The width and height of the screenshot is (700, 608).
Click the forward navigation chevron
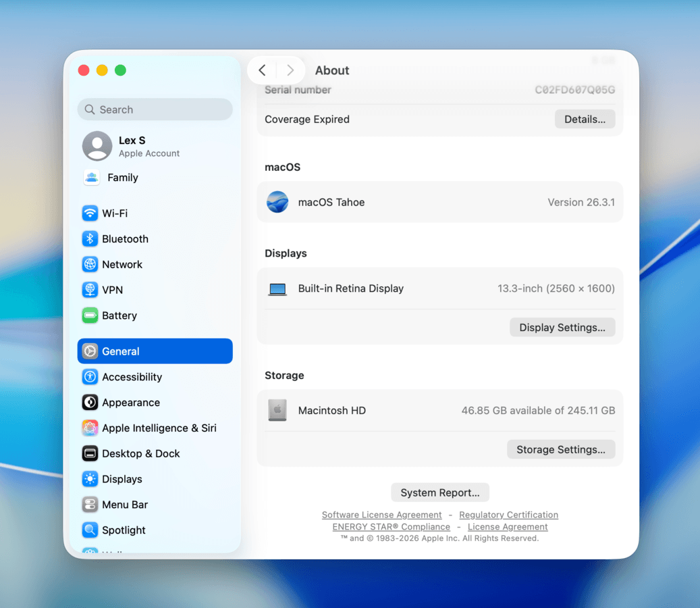coord(290,70)
